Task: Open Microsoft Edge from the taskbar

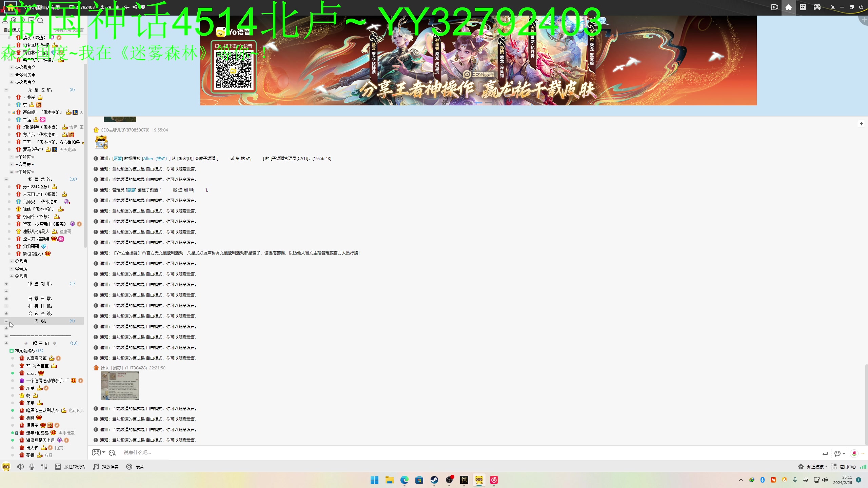Action: click(404, 480)
